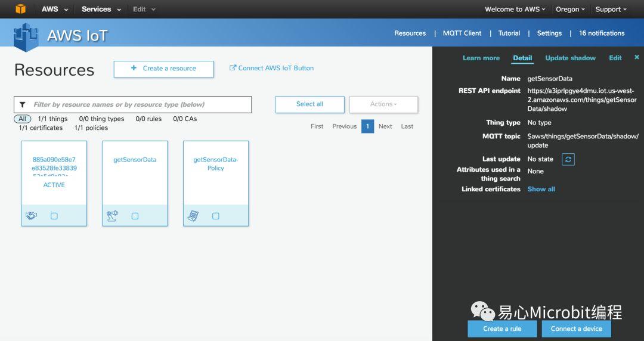Click the handshake certificate icon on the card
The image size is (644, 341).
coord(31,216)
